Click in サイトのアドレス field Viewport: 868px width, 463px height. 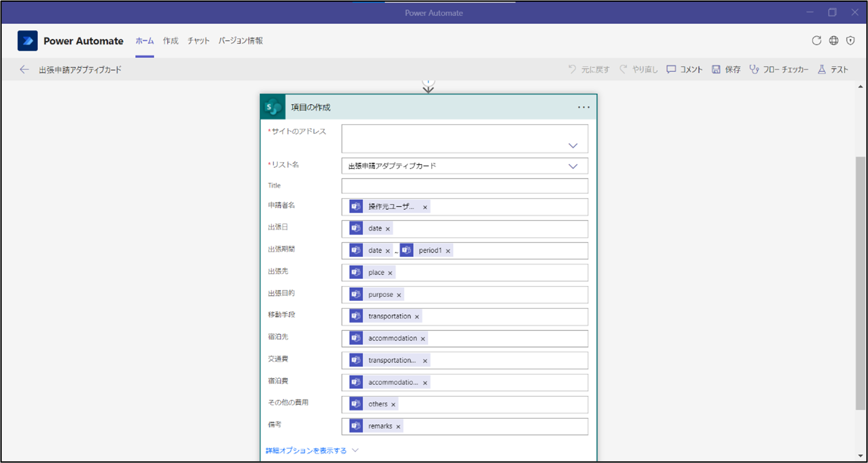click(465, 139)
